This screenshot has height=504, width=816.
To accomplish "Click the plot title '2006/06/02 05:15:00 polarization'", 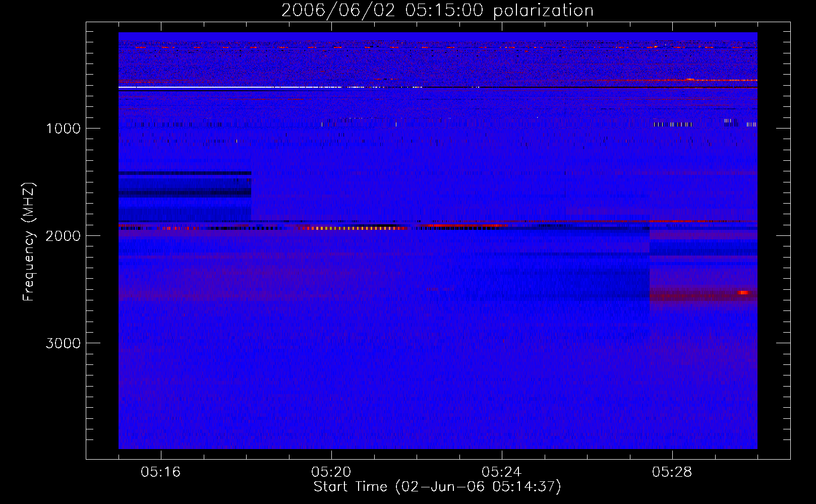I will tap(437, 10).
